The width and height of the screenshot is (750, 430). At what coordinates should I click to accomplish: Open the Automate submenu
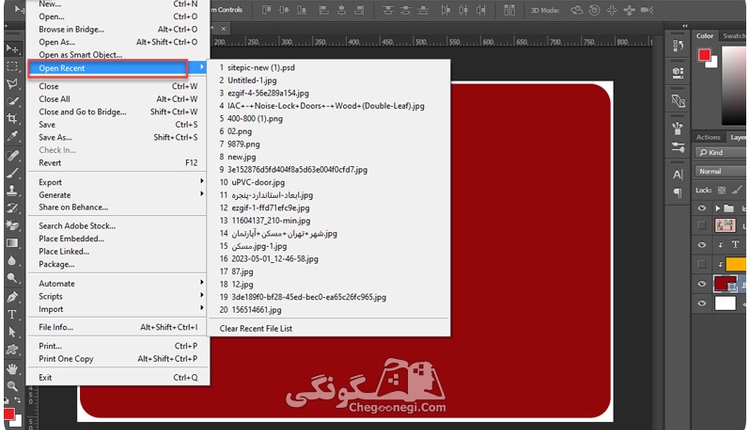point(118,283)
